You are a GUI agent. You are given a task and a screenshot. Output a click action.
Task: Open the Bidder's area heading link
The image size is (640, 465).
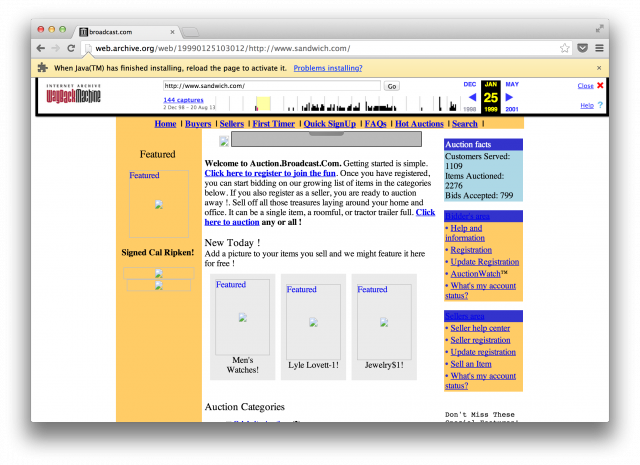coord(467,216)
